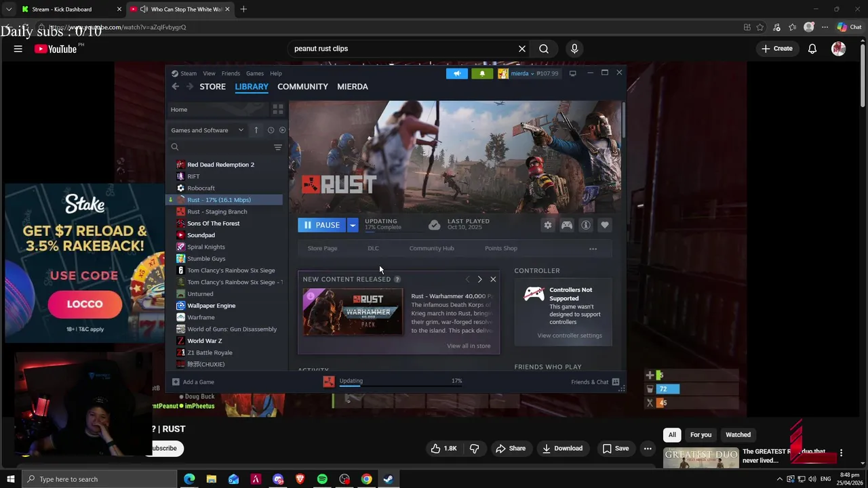Search YouTube with voice microphone
868x488 pixels.
[574, 49]
